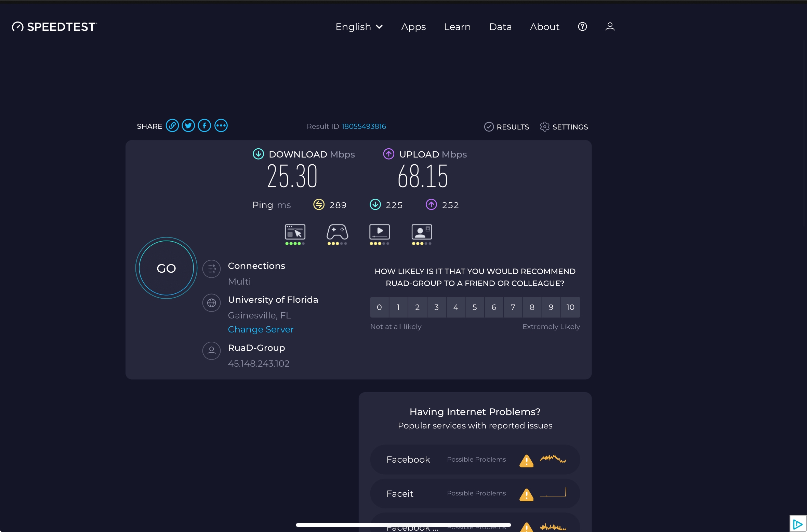
Task: Open Result ID 18055493816 link
Action: 364,126
